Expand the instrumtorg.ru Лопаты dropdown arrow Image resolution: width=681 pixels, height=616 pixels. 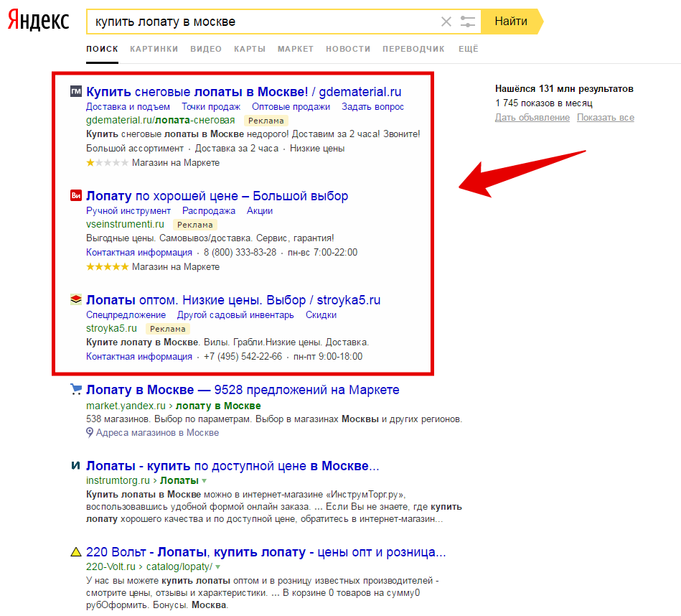point(204,481)
